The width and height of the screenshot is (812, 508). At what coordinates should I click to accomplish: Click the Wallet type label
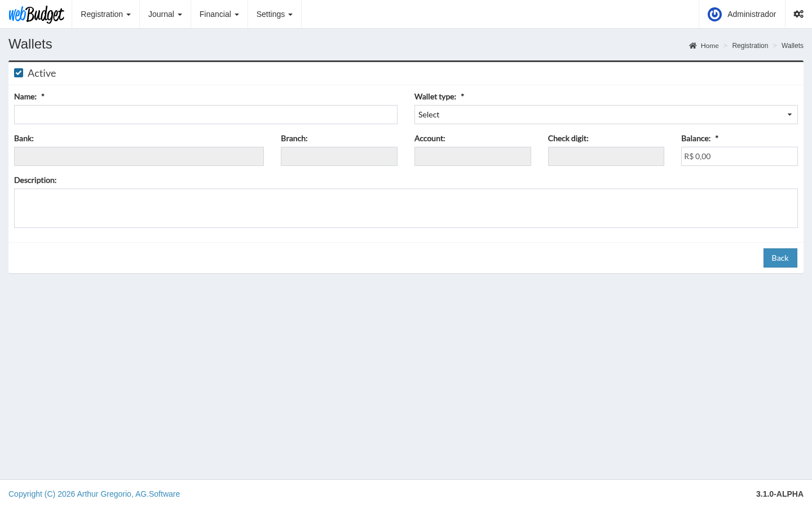tap(435, 97)
